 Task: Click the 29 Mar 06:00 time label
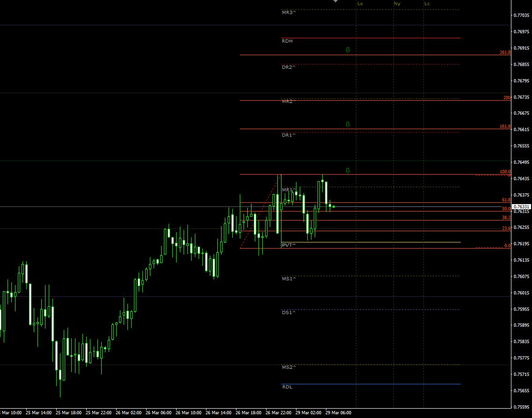point(338,413)
